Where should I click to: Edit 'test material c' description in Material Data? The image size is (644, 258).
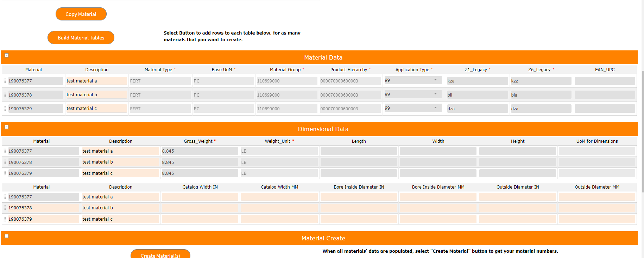[x=96, y=109]
